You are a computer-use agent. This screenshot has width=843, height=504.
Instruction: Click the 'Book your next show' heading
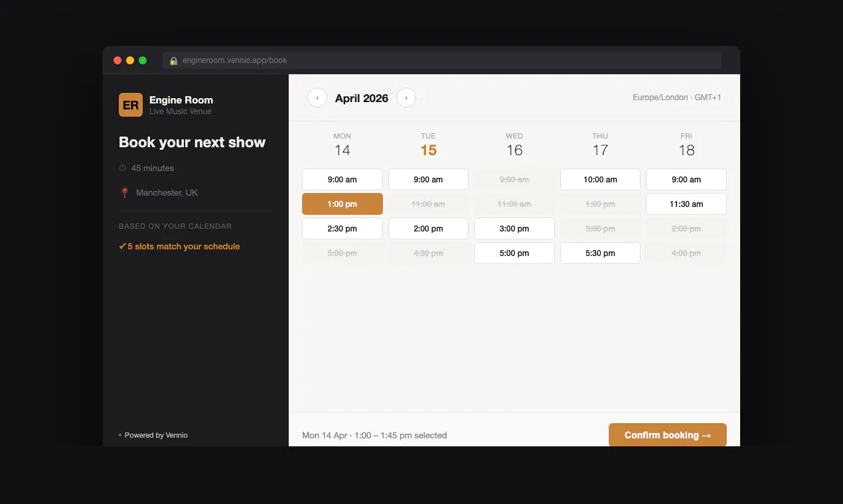click(192, 143)
